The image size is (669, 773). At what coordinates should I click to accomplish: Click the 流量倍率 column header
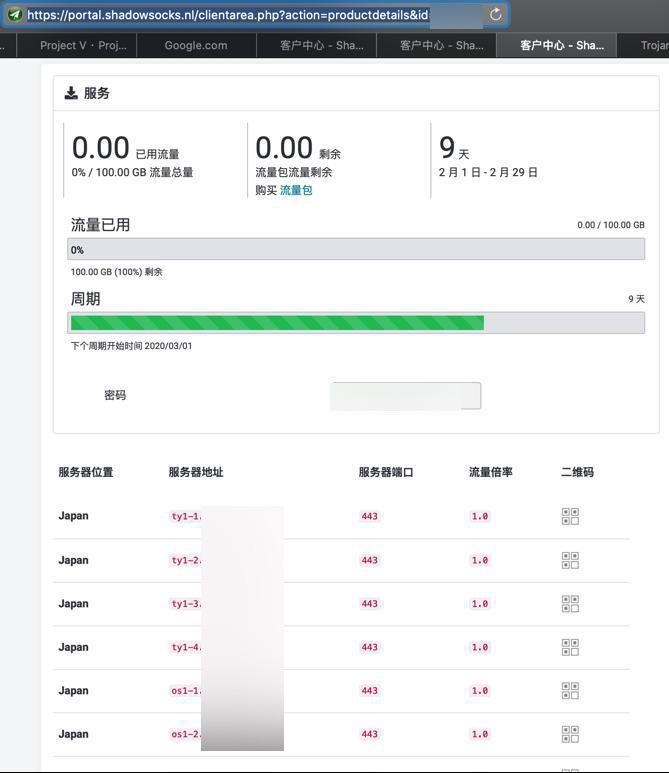click(x=491, y=472)
